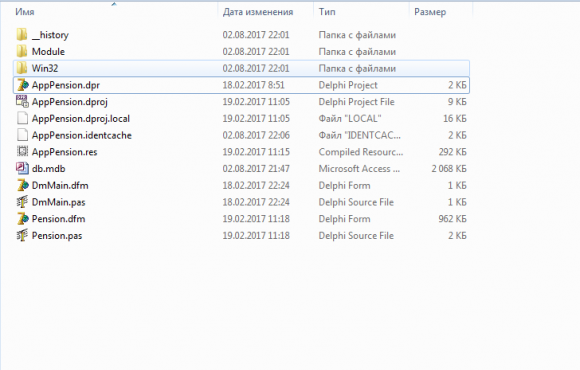Viewport: 580px width, 370px height.
Task: Select the Module folder icon
Action: pyautogui.click(x=22, y=51)
